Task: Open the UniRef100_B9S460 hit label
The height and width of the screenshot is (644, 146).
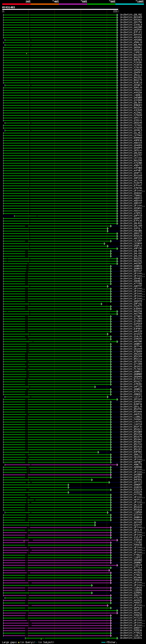Action: click(131, 20)
